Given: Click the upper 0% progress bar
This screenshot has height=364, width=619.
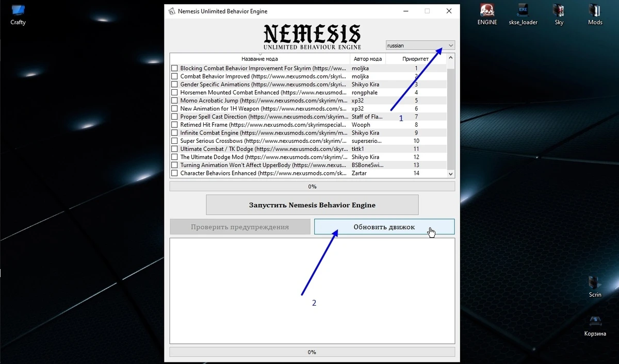Looking at the screenshot, I should coord(312,186).
